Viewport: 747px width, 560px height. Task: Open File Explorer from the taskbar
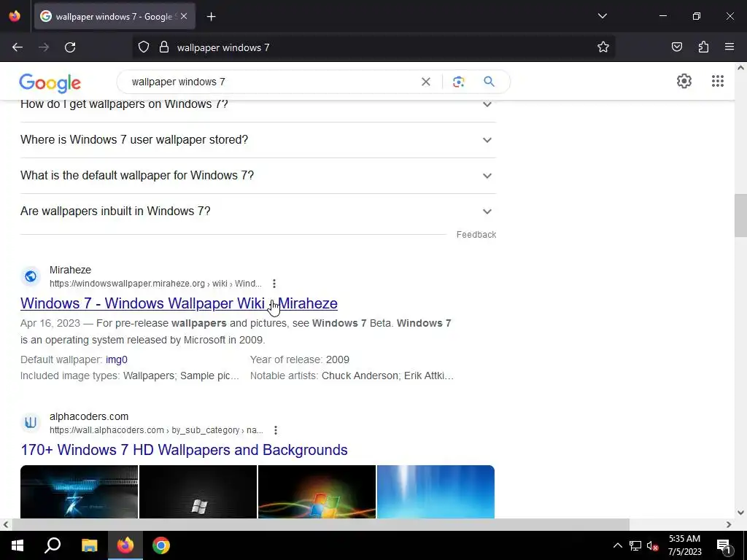click(89, 545)
